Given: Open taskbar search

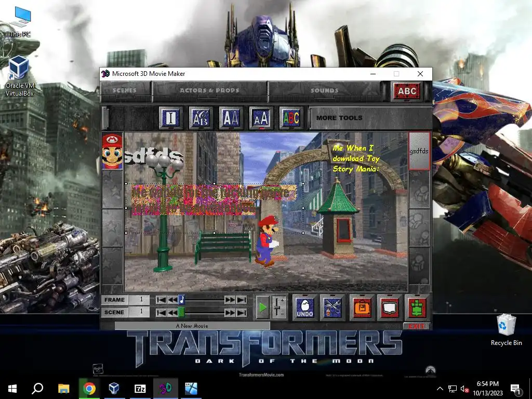Looking at the screenshot, I should (x=37, y=389).
